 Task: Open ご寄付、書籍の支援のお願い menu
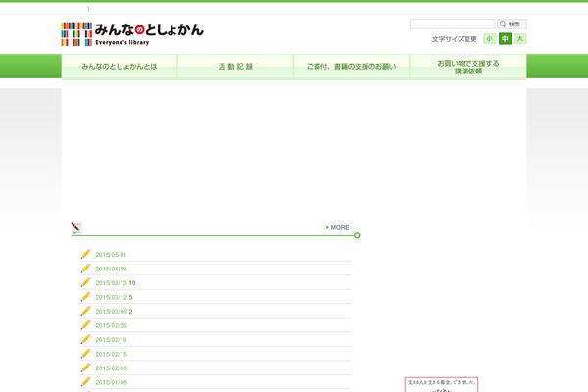(352, 67)
